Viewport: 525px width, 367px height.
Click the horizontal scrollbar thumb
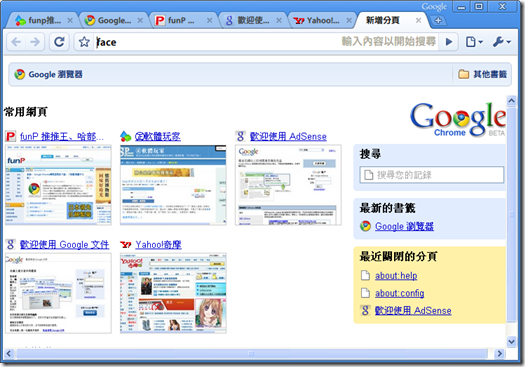(251, 353)
